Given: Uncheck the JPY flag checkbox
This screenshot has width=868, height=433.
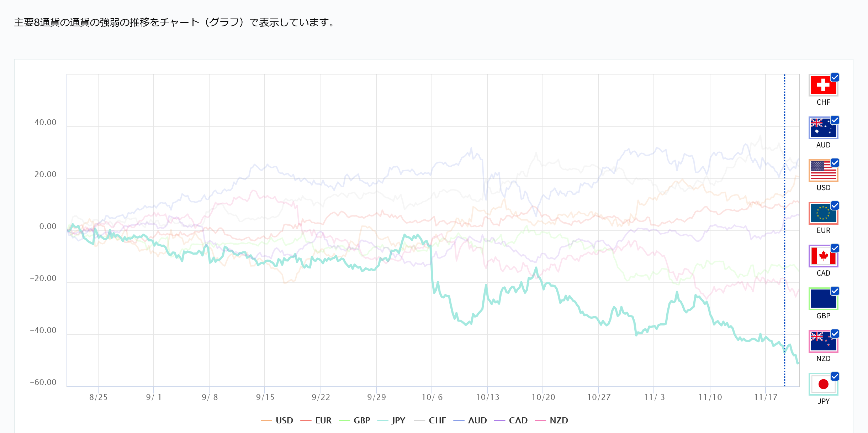Looking at the screenshot, I should [x=835, y=376].
